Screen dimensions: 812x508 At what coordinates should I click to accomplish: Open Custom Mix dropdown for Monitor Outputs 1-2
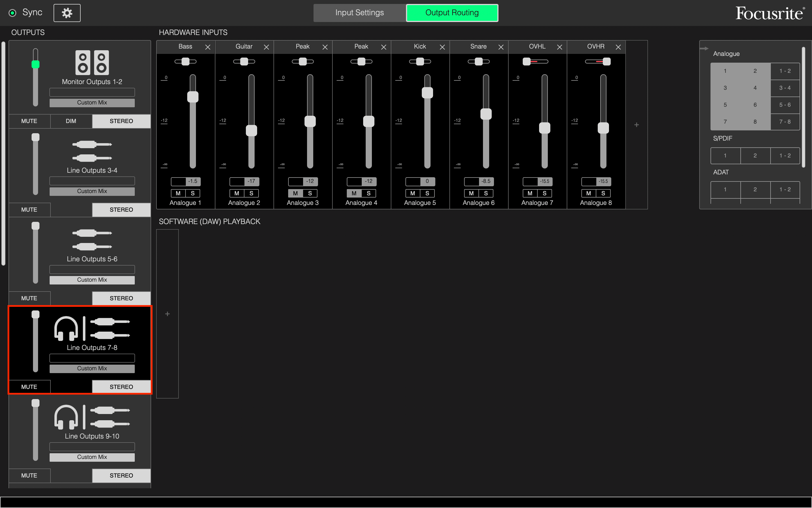92,102
